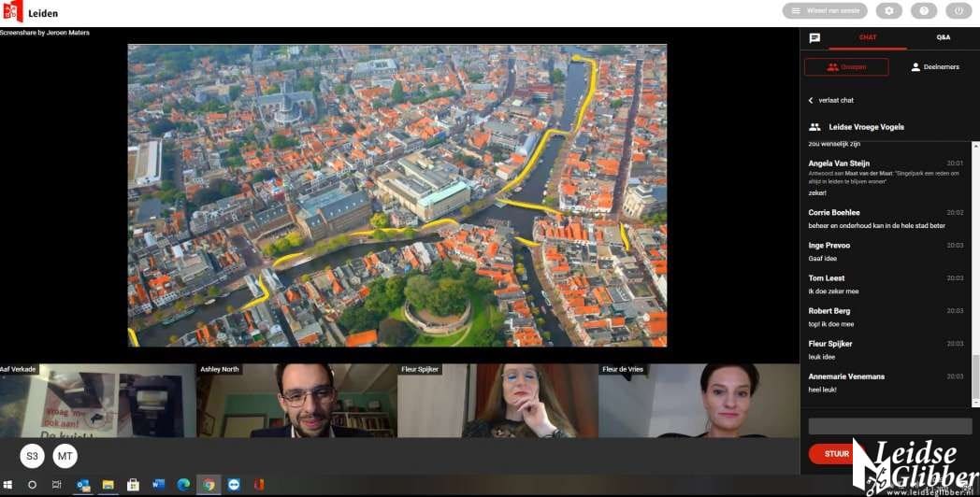The height and width of the screenshot is (497, 980).
Task: Select Fleur de Vries's video tile
Action: (699, 402)
